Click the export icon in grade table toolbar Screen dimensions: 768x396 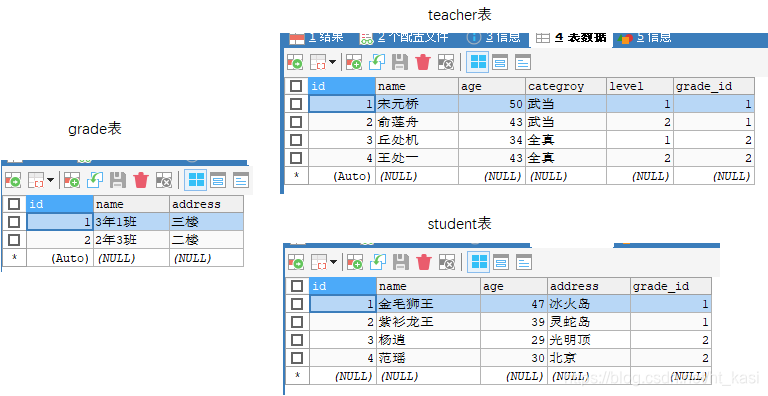(x=13, y=180)
